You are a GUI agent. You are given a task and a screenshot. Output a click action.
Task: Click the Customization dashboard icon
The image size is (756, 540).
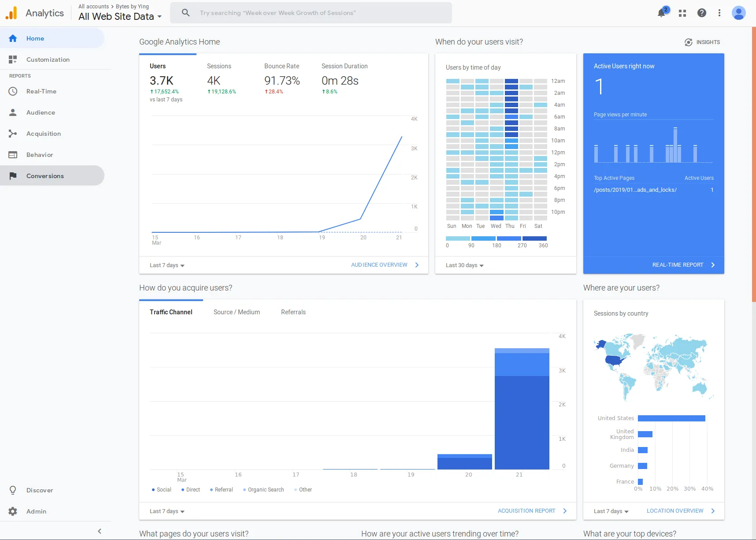click(x=13, y=60)
